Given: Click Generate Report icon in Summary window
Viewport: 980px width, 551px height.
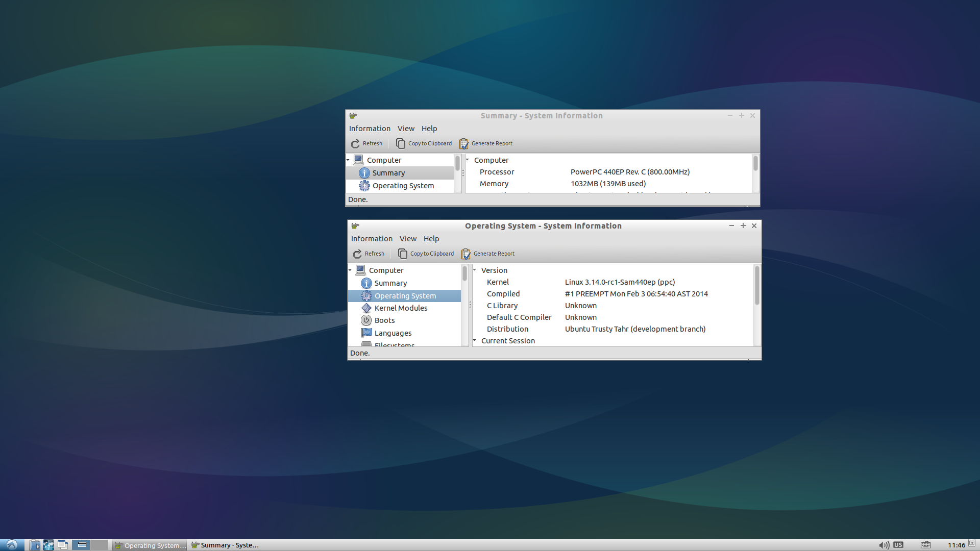Looking at the screenshot, I should pyautogui.click(x=464, y=143).
